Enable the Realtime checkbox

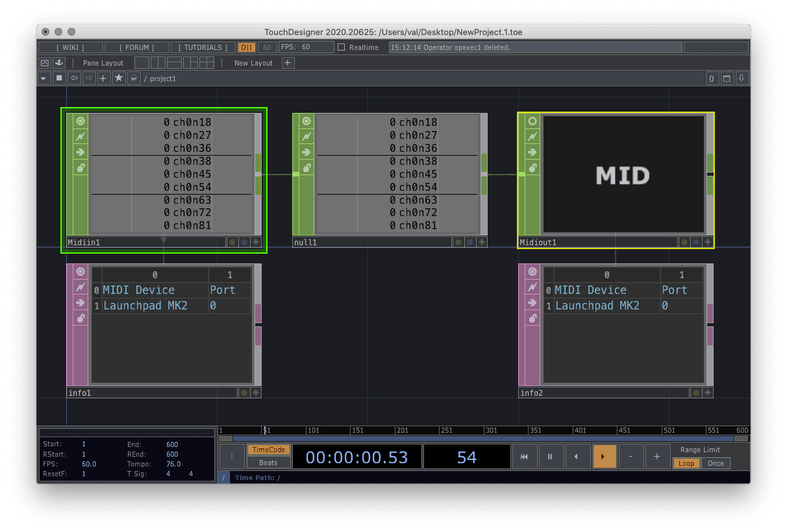coord(342,47)
